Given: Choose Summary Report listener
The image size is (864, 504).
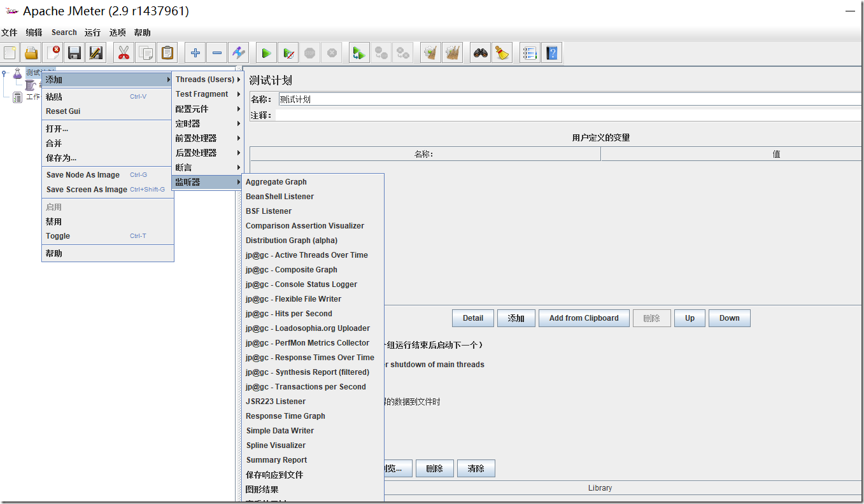Looking at the screenshot, I should pos(313,460).
